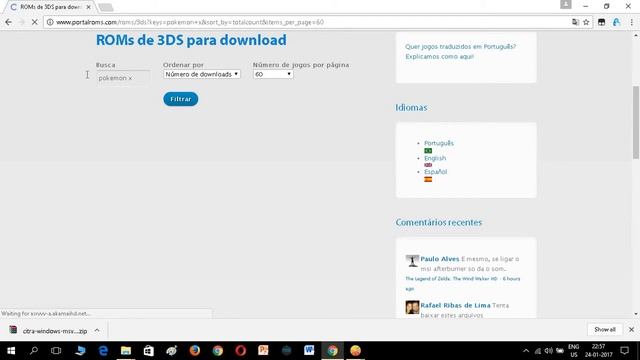Select the ROMs de 3DS para download tab
Image resolution: width=640 pixels, height=360 pixels.
point(51,7)
